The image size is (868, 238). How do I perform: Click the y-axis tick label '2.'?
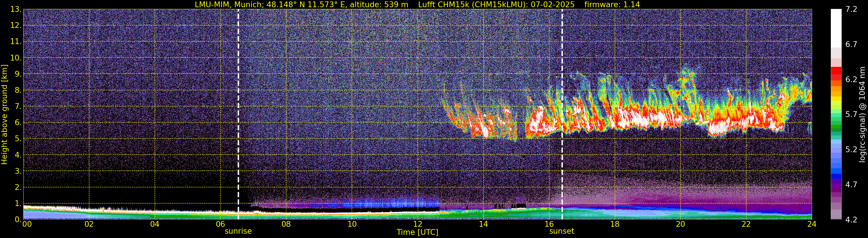pos(18,188)
